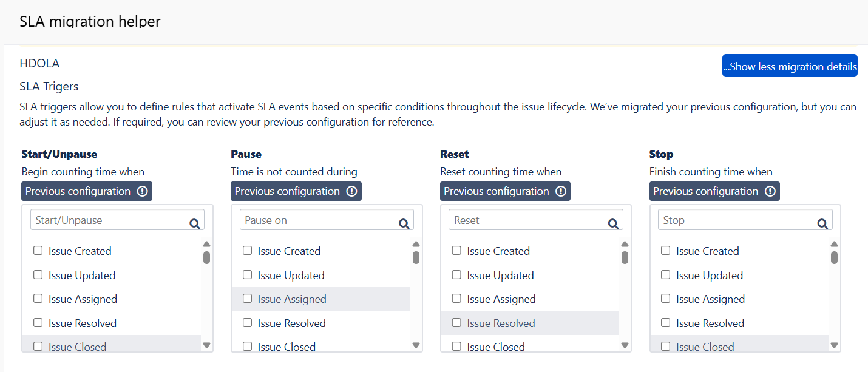Select Issue Closed checkbox under Stop

666,347
